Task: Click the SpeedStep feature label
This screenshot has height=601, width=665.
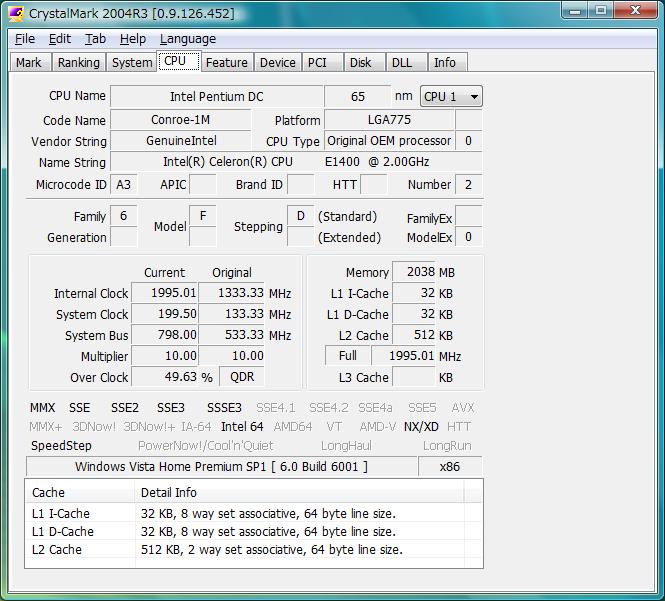Action: point(61,445)
